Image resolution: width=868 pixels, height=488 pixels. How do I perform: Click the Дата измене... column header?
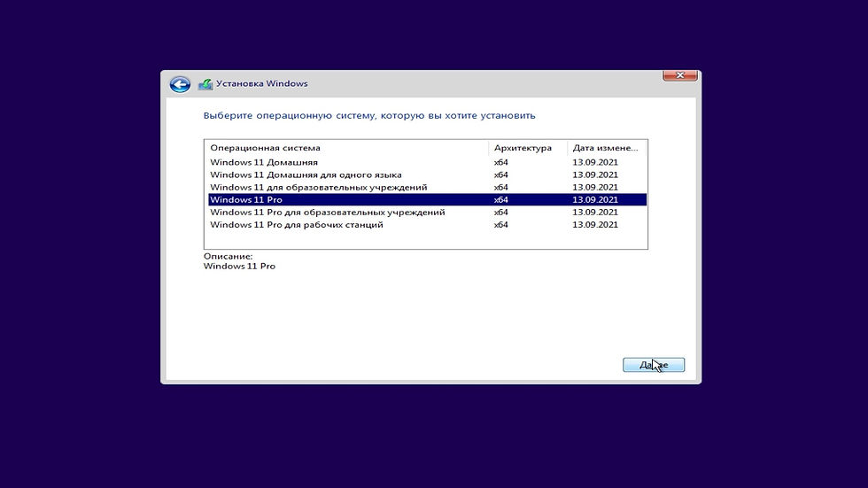pos(607,148)
